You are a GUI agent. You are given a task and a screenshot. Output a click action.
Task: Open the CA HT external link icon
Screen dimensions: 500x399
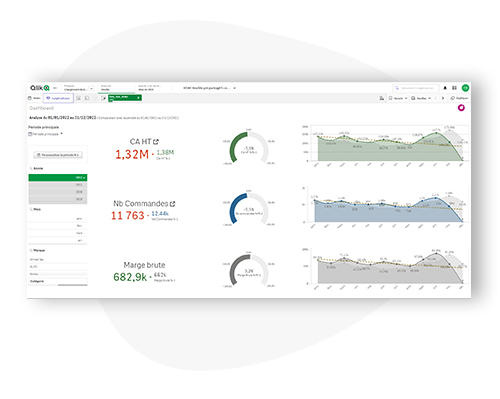156,142
